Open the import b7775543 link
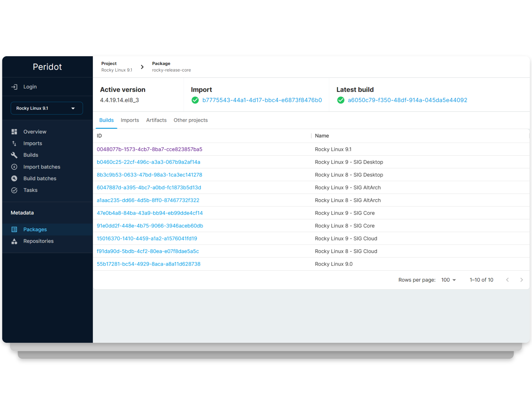Image resolution: width=532 pixels, height=399 pixels. [262, 100]
